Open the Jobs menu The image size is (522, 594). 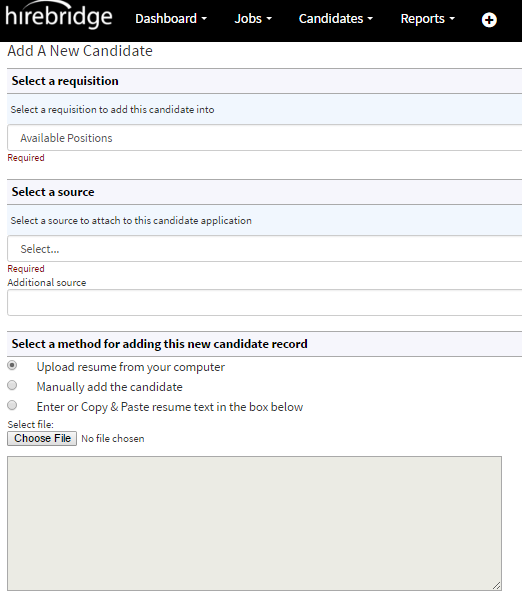pyautogui.click(x=253, y=19)
